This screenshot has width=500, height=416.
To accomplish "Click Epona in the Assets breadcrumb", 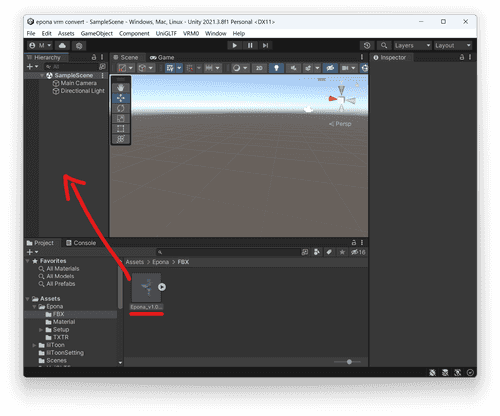I will tap(160, 262).
